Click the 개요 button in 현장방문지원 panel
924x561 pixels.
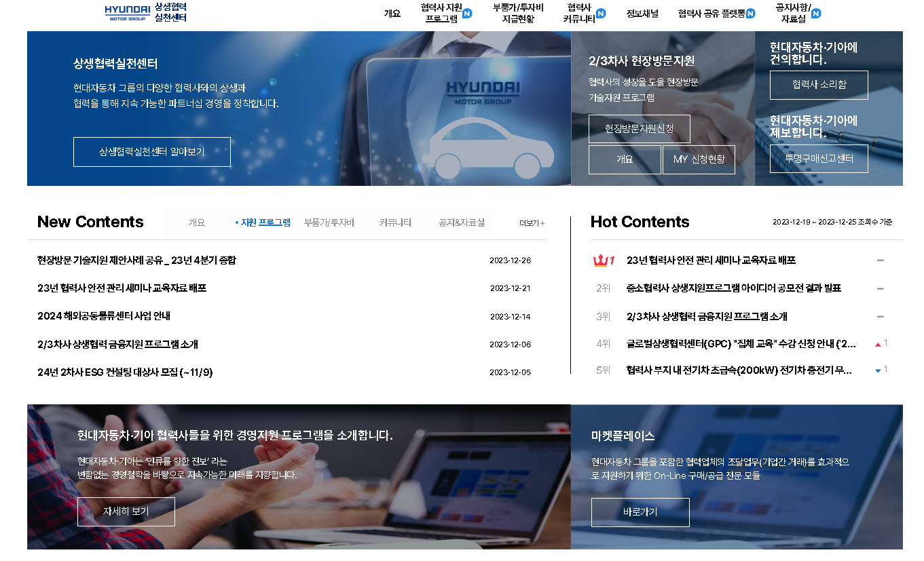625,159
